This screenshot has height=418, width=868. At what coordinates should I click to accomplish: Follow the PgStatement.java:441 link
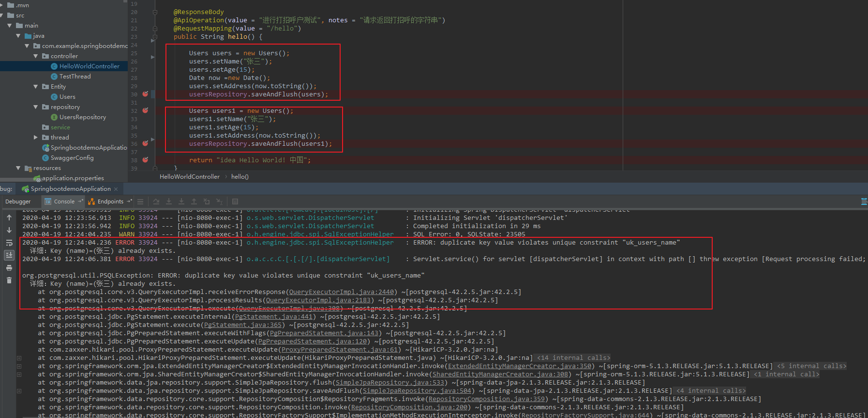274,317
